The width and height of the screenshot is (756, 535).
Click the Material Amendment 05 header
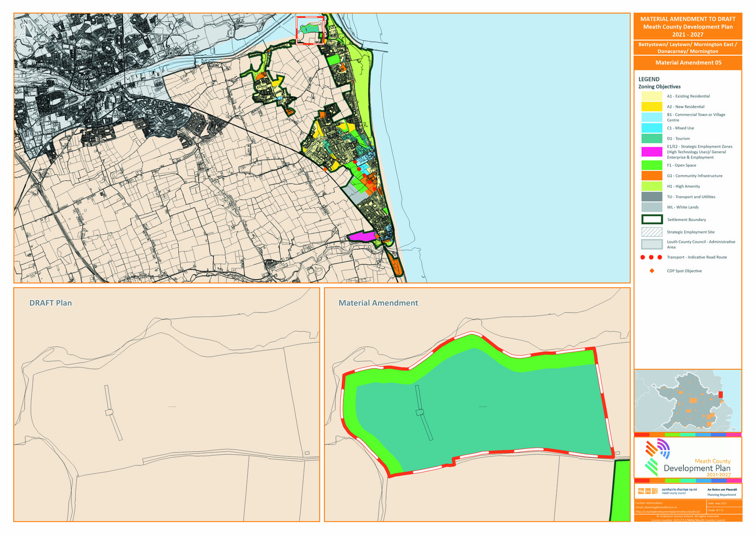pos(689,63)
